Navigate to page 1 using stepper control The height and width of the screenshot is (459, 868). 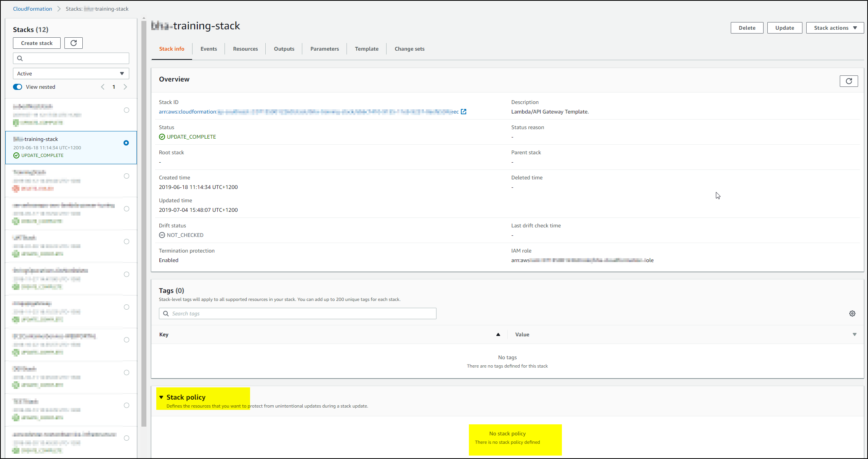[114, 86]
